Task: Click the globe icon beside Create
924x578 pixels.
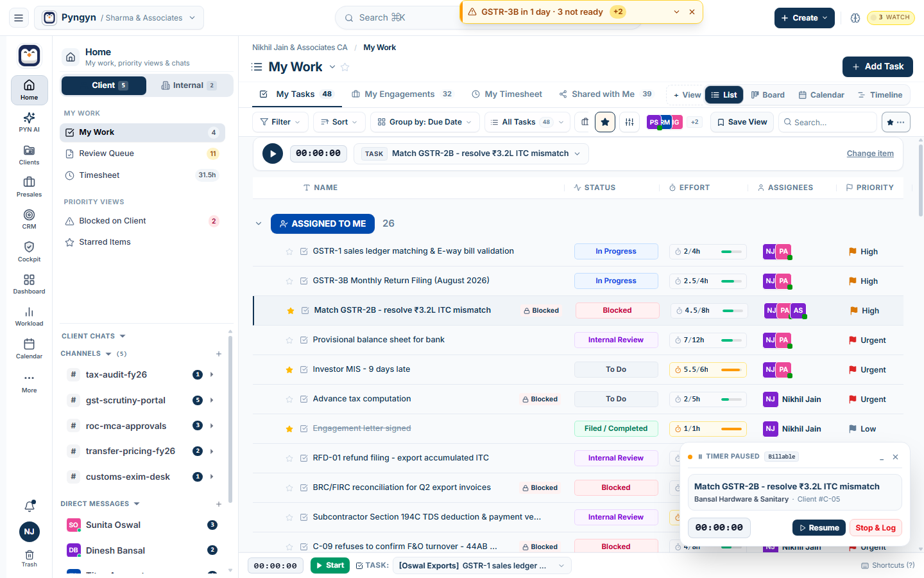Action: click(x=855, y=18)
